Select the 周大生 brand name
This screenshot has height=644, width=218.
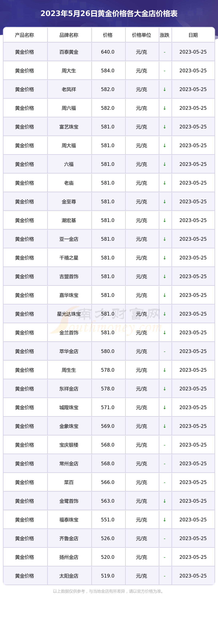click(x=69, y=71)
